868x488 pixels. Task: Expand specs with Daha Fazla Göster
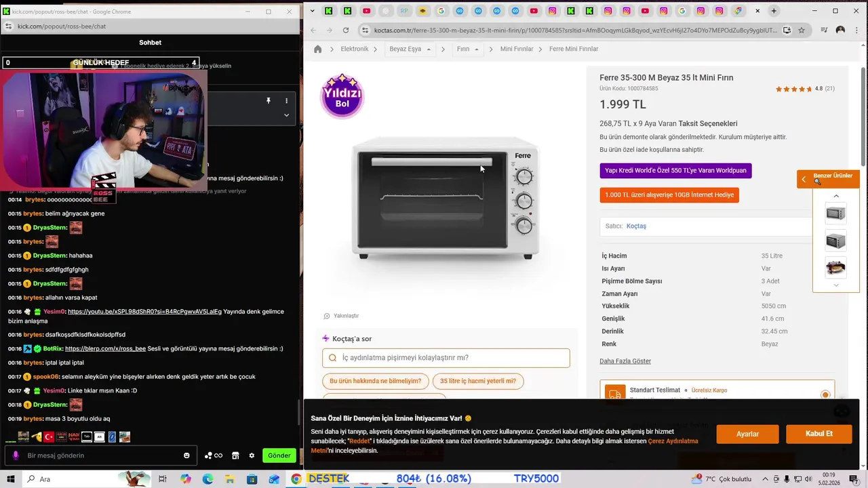625,361
